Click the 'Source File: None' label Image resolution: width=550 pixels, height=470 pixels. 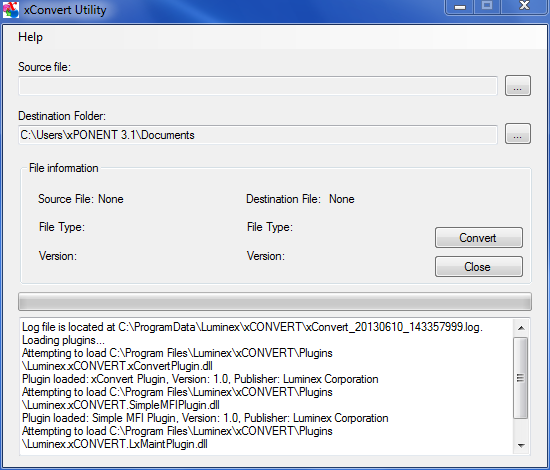coord(81,199)
